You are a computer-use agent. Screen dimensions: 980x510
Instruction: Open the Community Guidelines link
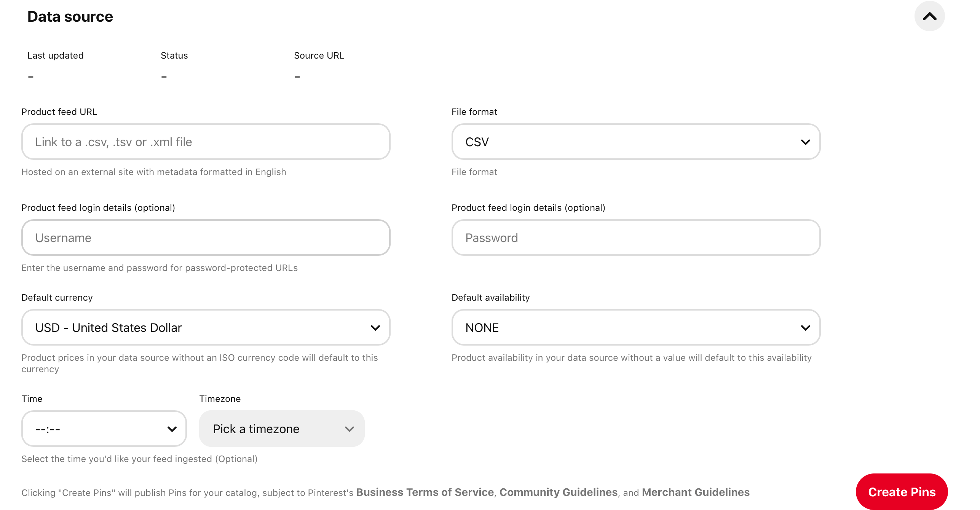558,492
